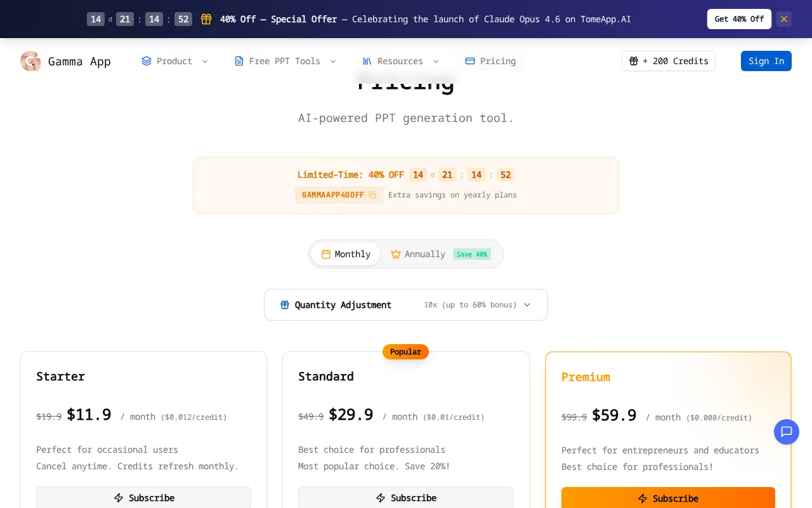Click the calendar icon on Monthly
The width and height of the screenshot is (812, 508).
click(326, 254)
